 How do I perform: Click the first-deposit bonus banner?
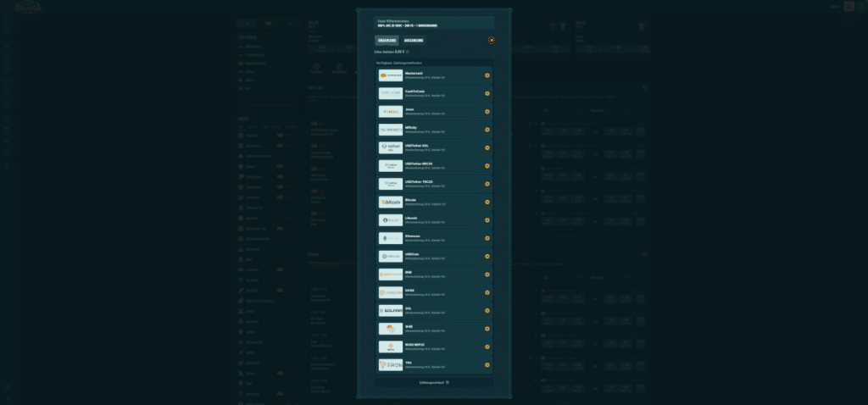[x=434, y=23]
